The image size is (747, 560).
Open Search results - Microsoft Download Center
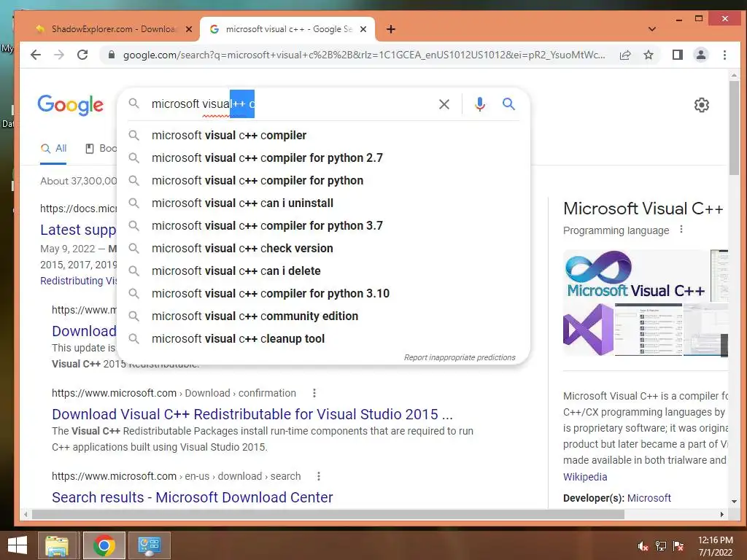[x=193, y=497]
